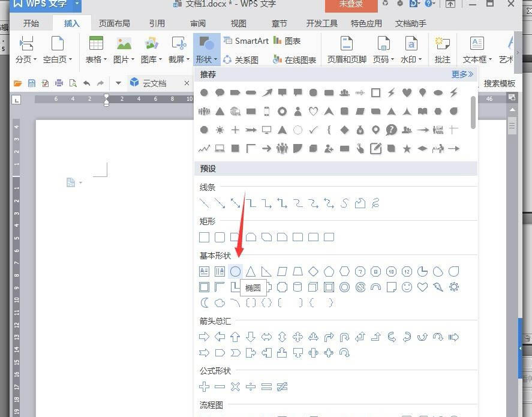Screen dimensions: 532x417
Task: Insert a comment with 批注
Action: click(x=442, y=49)
